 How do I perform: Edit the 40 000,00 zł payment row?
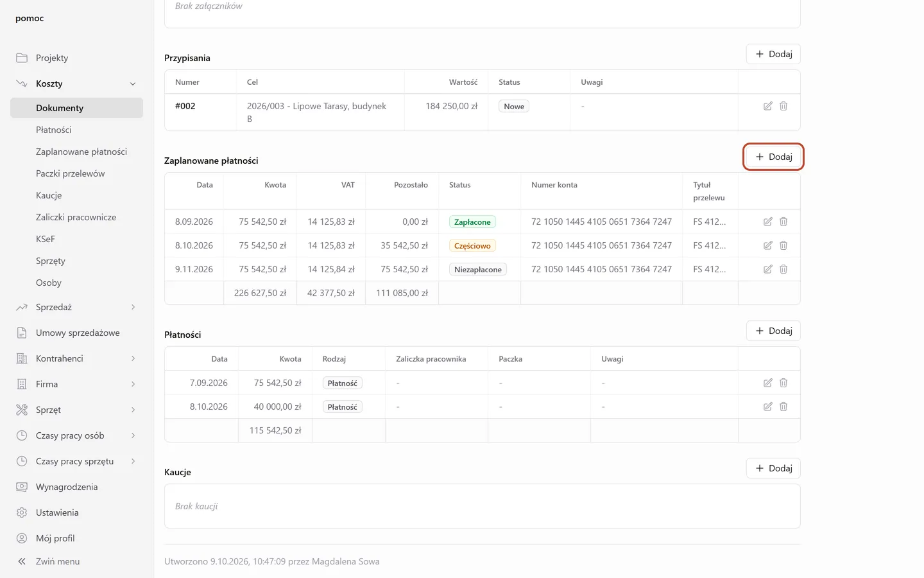pyautogui.click(x=767, y=407)
